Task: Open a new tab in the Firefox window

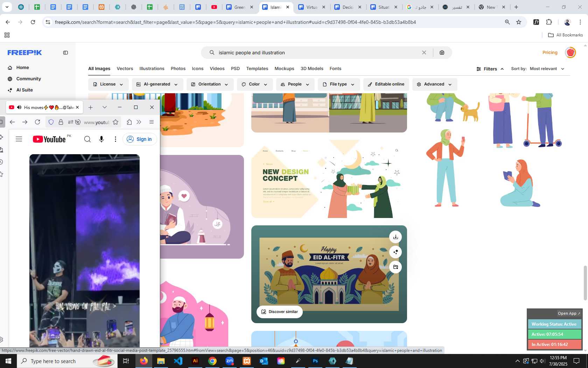Action: pos(90,107)
